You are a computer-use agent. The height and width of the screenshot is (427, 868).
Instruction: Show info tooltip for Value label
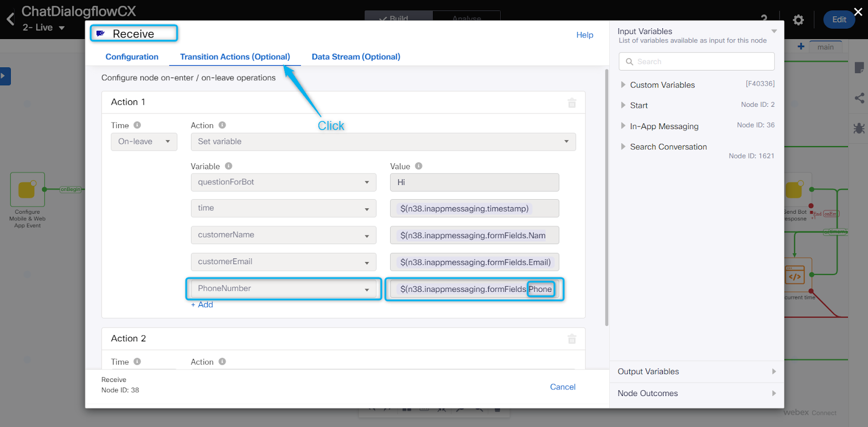coord(419,166)
